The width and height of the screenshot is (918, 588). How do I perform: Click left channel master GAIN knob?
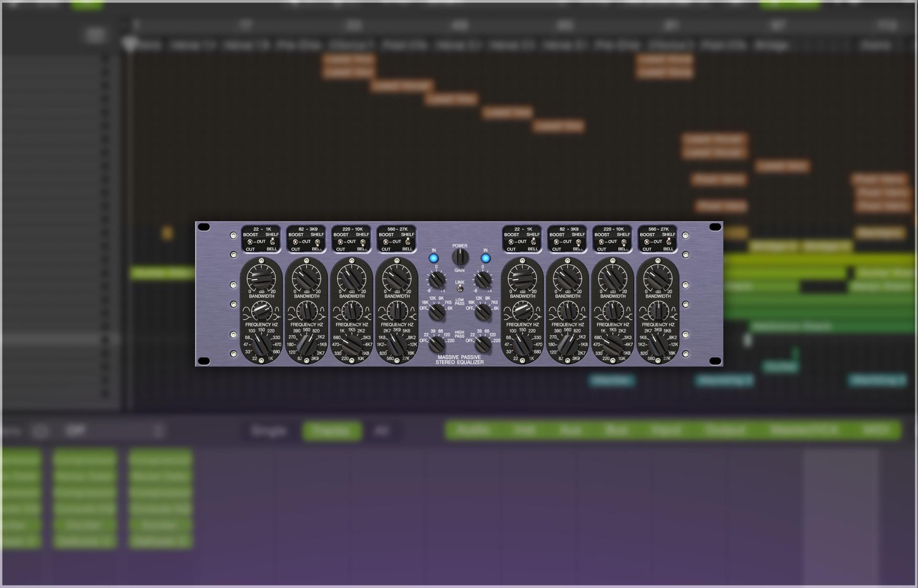tap(436, 279)
